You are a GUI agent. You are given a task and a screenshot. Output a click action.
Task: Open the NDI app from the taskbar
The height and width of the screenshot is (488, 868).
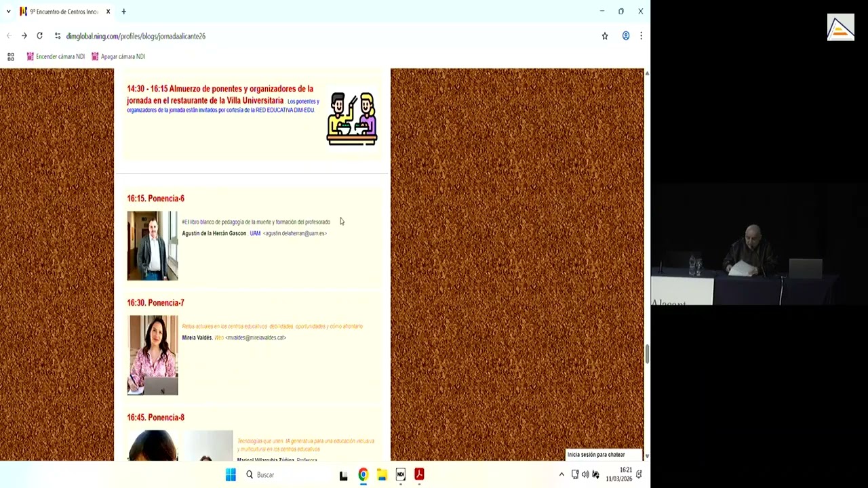tap(401, 474)
